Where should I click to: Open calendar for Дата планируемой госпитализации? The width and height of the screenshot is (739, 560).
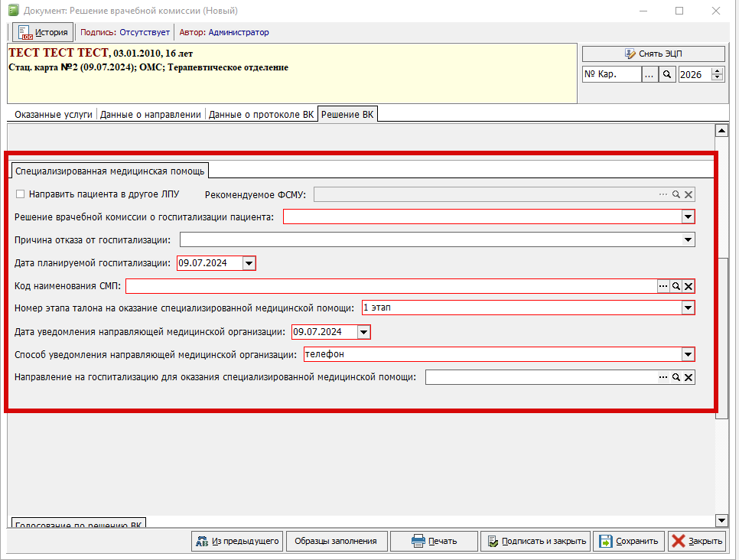click(x=248, y=263)
